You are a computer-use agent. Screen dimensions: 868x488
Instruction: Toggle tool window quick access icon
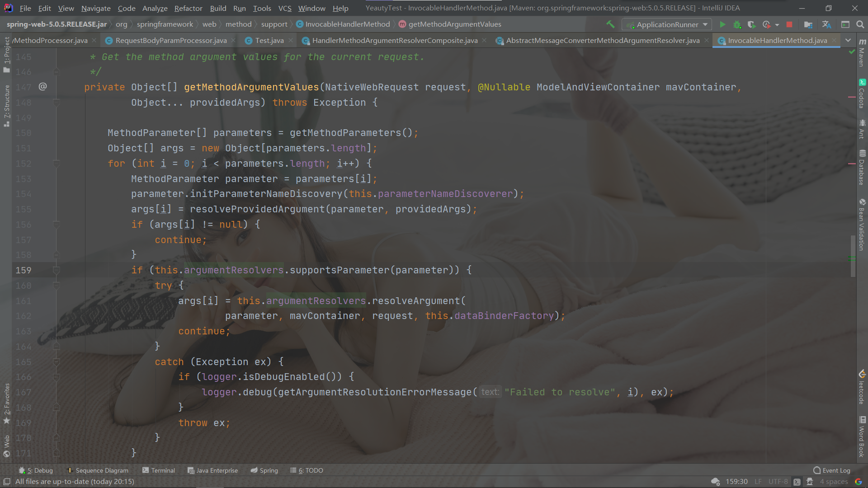coord(7,482)
